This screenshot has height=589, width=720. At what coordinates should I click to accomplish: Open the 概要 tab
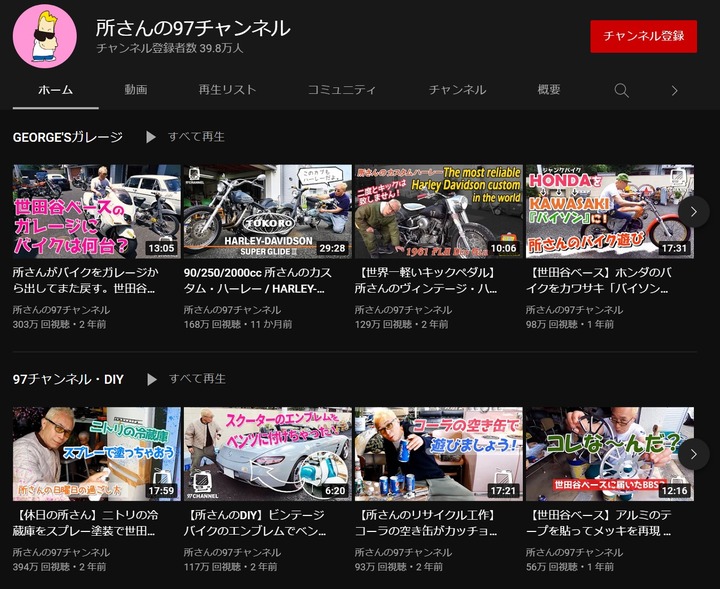[549, 90]
